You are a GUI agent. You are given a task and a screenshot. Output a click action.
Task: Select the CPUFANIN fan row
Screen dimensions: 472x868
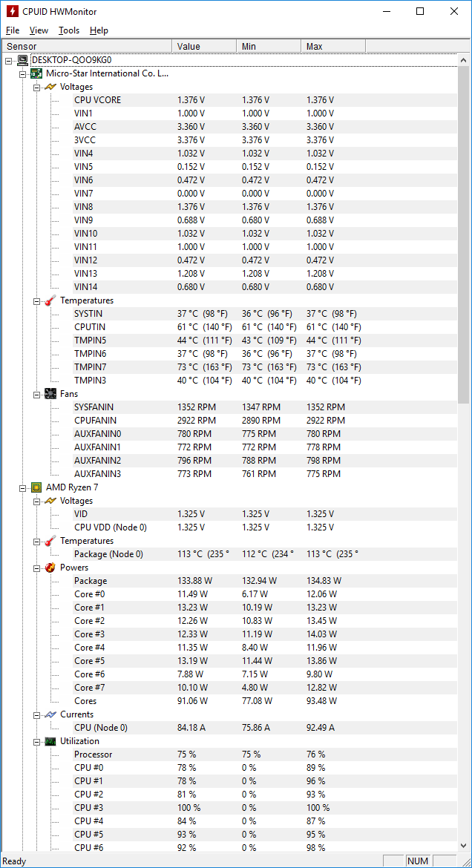[x=265, y=421]
